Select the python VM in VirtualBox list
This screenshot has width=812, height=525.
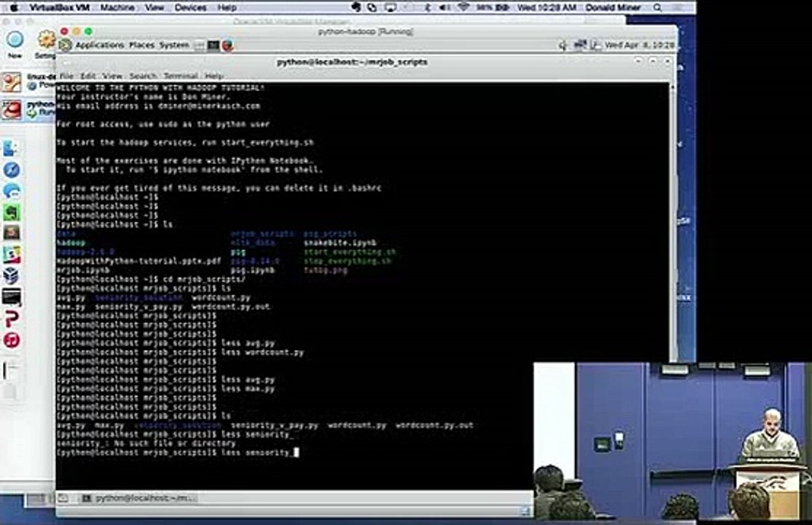[28, 109]
